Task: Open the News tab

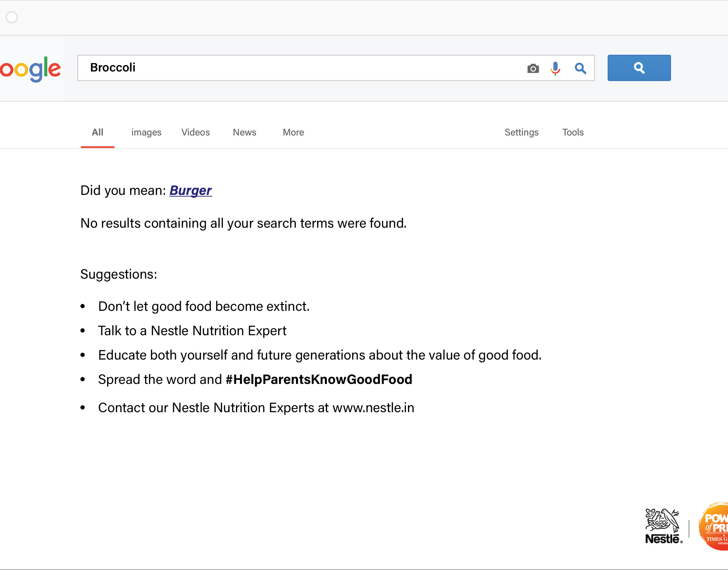Action: click(244, 133)
